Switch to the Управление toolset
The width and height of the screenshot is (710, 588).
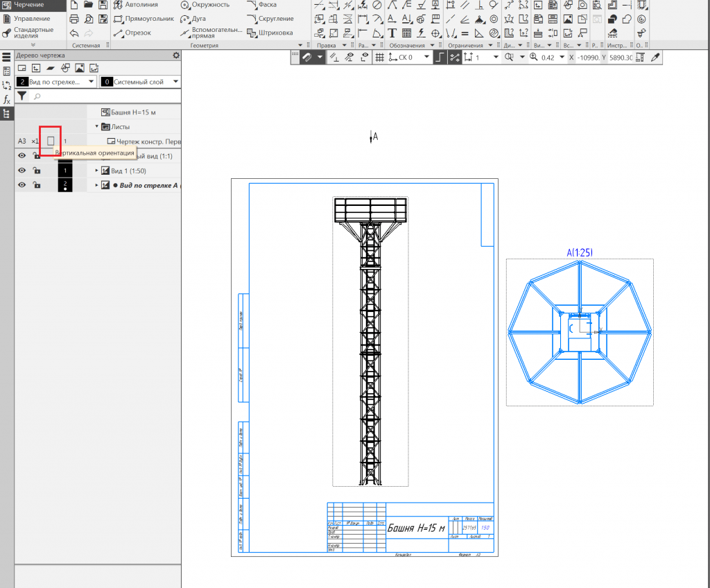pos(33,19)
